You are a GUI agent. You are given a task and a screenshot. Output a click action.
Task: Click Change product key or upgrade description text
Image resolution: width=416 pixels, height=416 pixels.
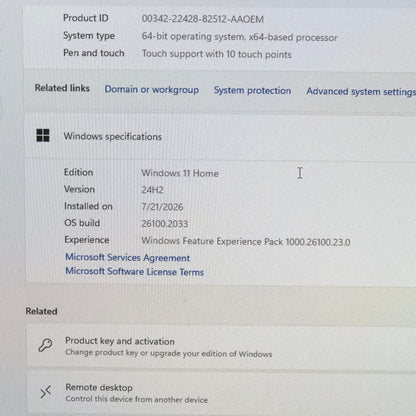point(169,353)
